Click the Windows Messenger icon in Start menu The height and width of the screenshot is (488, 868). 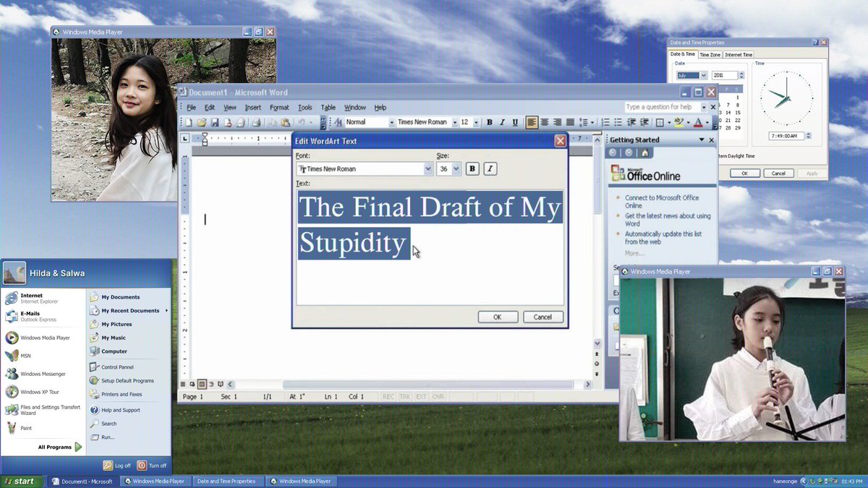[12, 374]
